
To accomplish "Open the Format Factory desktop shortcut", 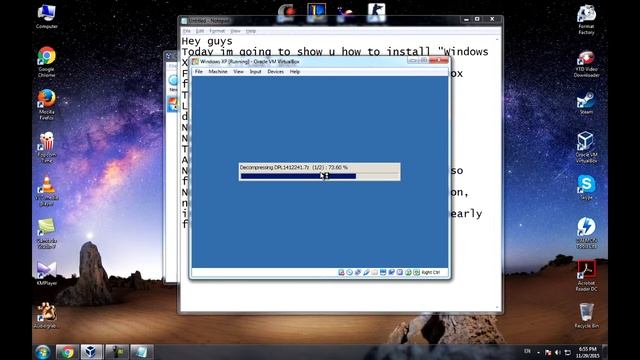I will click(586, 20).
